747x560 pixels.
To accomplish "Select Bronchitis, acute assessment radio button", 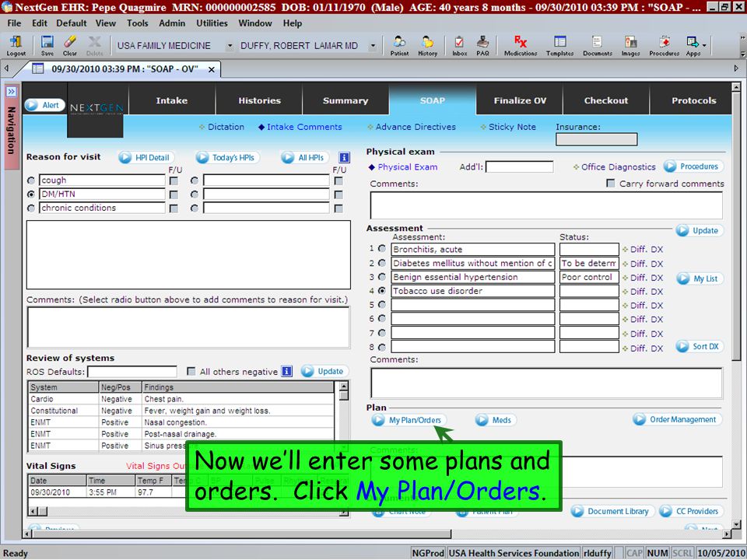I will click(x=382, y=249).
